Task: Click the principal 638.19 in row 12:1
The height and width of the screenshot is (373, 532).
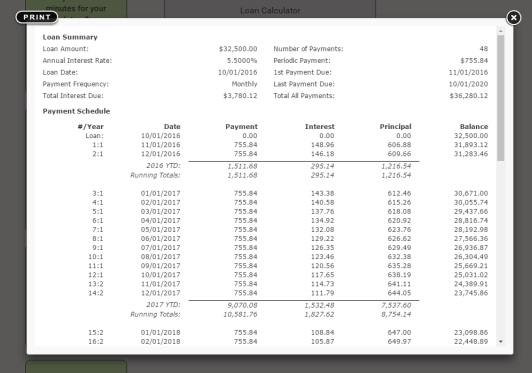Action: click(399, 275)
